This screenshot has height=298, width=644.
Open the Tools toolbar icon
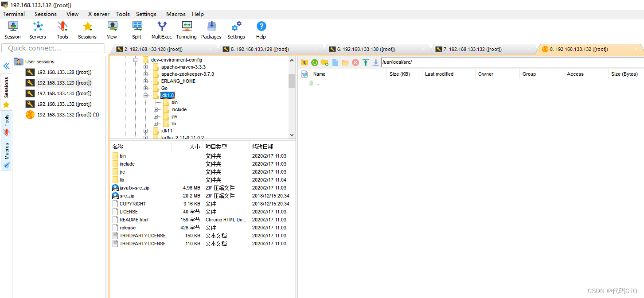click(62, 30)
